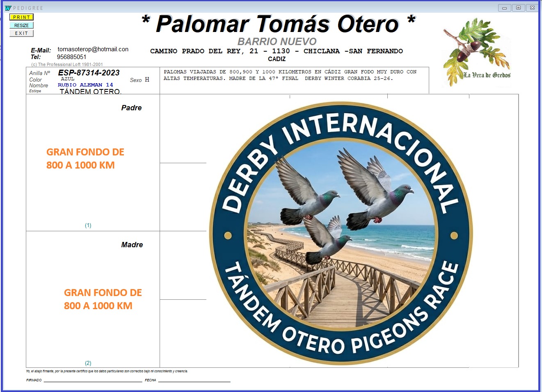Click the "(1)" marker in the Padre box

88,226
